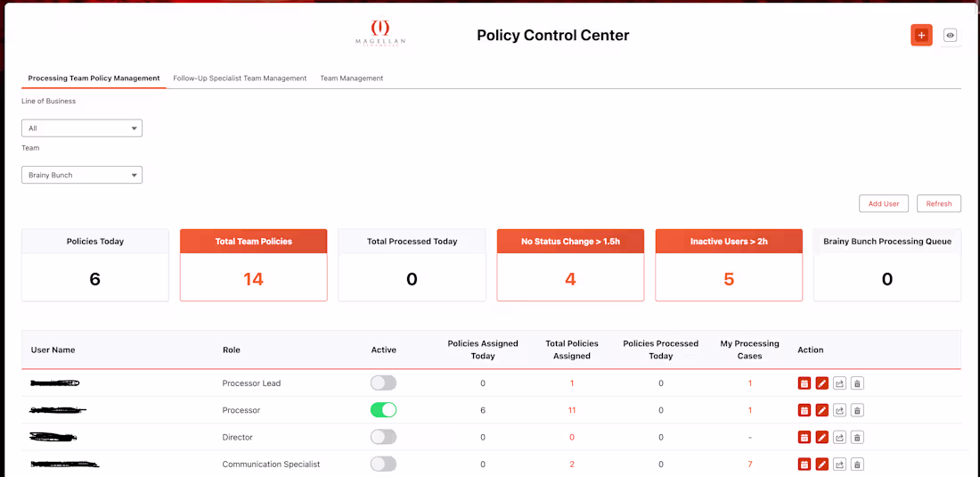
Task: Click the eye view icon at top right
Action: tap(950, 36)
